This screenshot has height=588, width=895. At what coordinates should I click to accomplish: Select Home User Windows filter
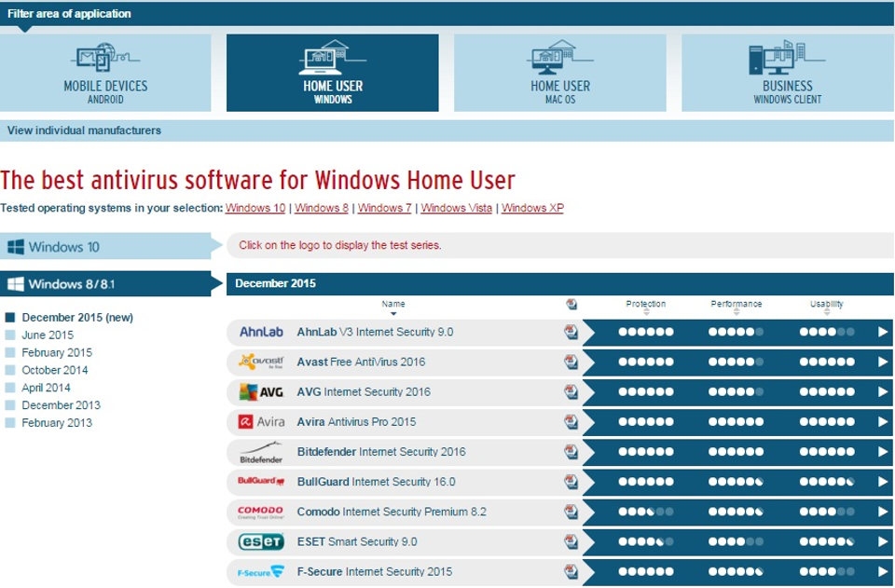[333, 73]
